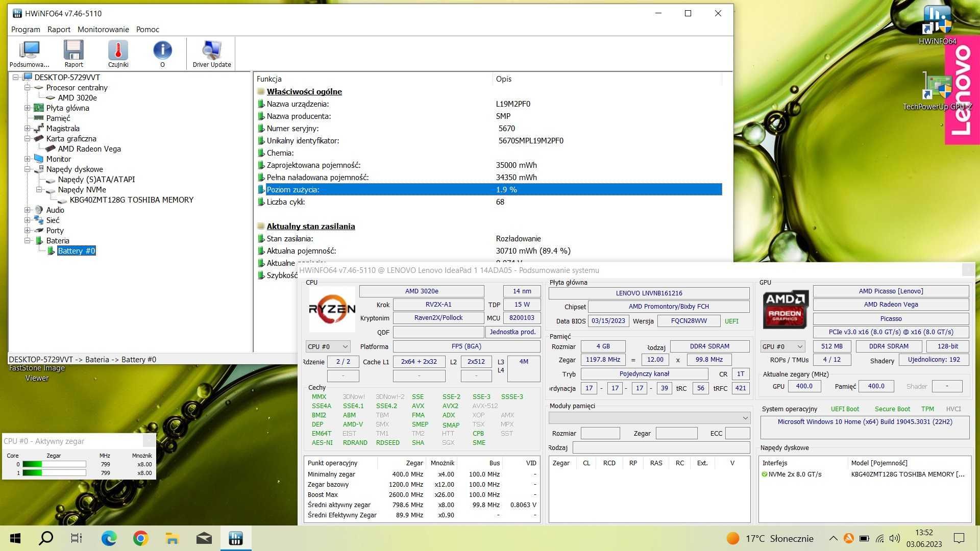The height and width of the screenshot is (551, 980).
Task: Click the AMD 3020e CPU name field
Action: (422, 291)
